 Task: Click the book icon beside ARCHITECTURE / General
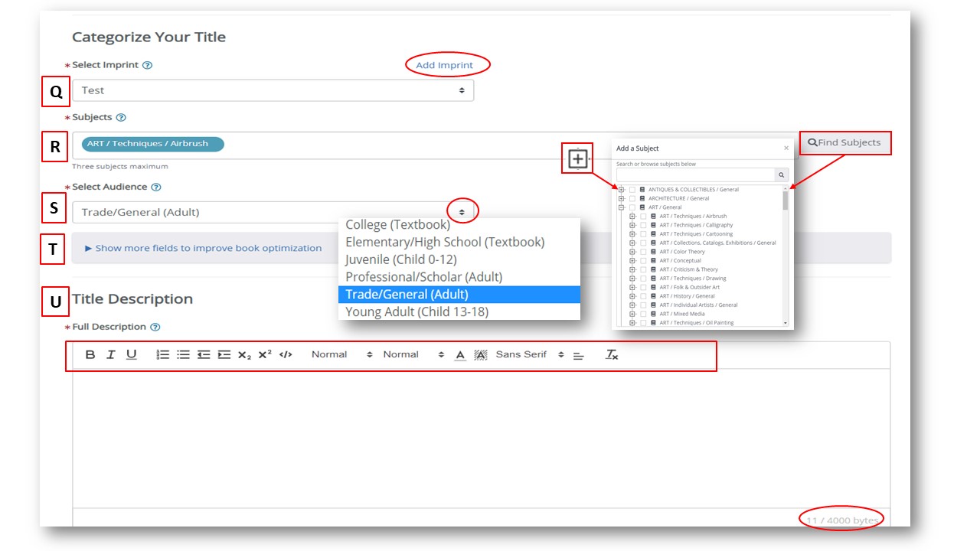click(642, 198)
